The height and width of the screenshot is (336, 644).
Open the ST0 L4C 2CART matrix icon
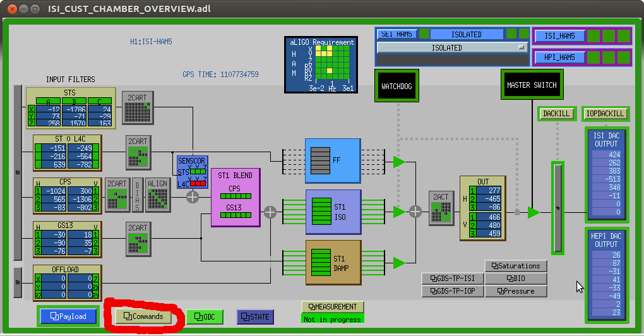click(138, 152)
